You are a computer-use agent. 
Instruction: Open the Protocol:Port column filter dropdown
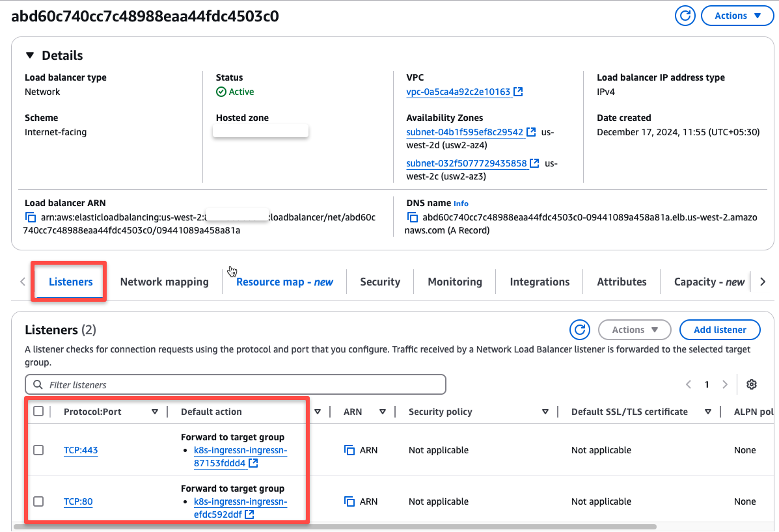coord(155,411)
